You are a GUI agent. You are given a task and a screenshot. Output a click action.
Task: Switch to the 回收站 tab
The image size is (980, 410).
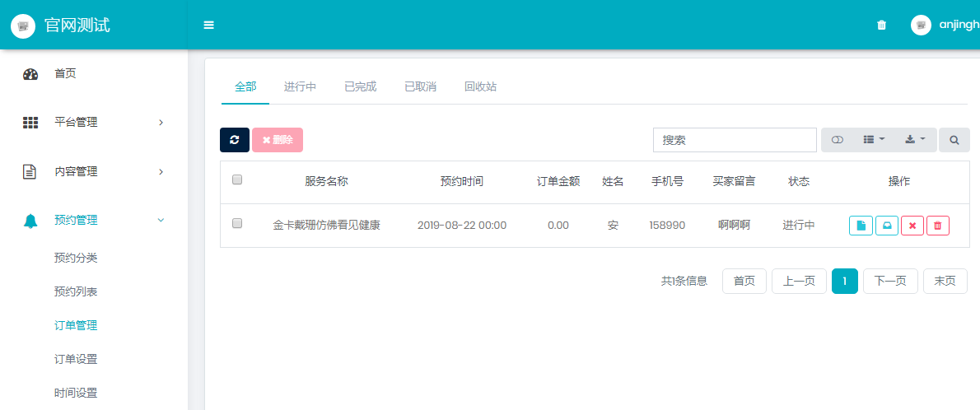(x=480, y=86)
